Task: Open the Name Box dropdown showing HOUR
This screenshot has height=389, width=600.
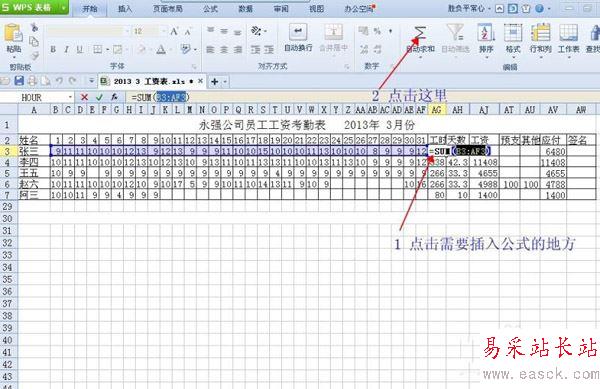Action: [70, 97]
